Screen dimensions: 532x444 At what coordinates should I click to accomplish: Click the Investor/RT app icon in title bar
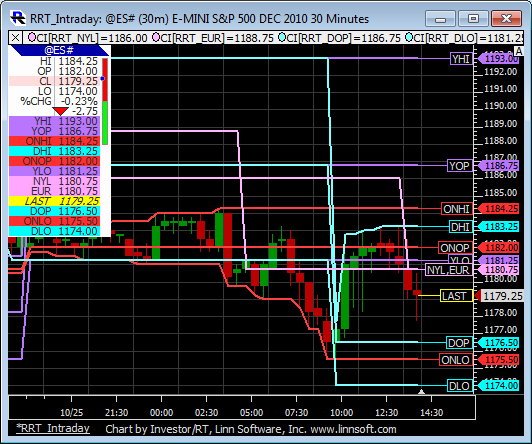18,18
